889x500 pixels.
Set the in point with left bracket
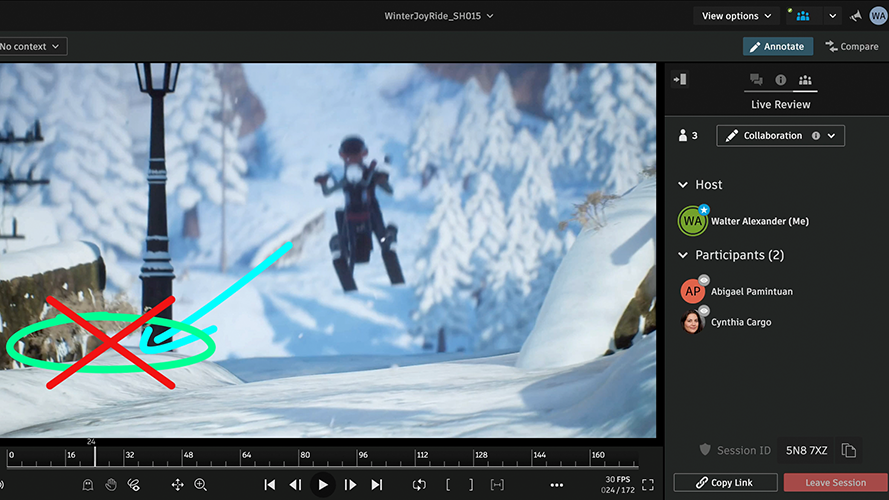click(448, 485)
